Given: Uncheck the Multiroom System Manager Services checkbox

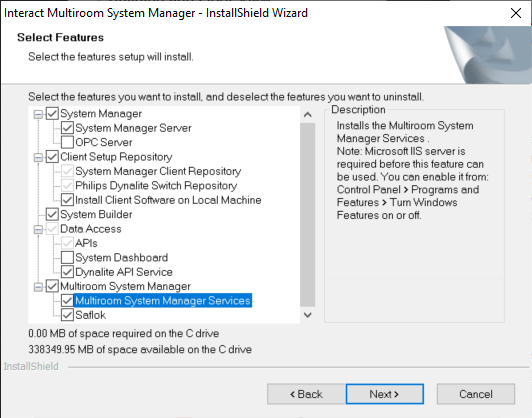Looking at the screenshot, I should coord(67,301).
